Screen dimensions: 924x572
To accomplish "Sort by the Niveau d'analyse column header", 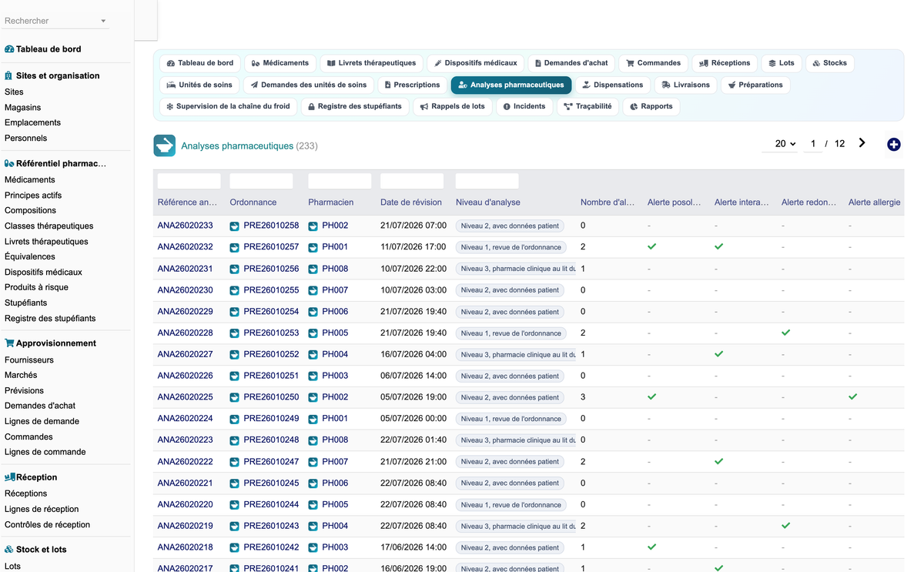I will click(x=488, y=202).
